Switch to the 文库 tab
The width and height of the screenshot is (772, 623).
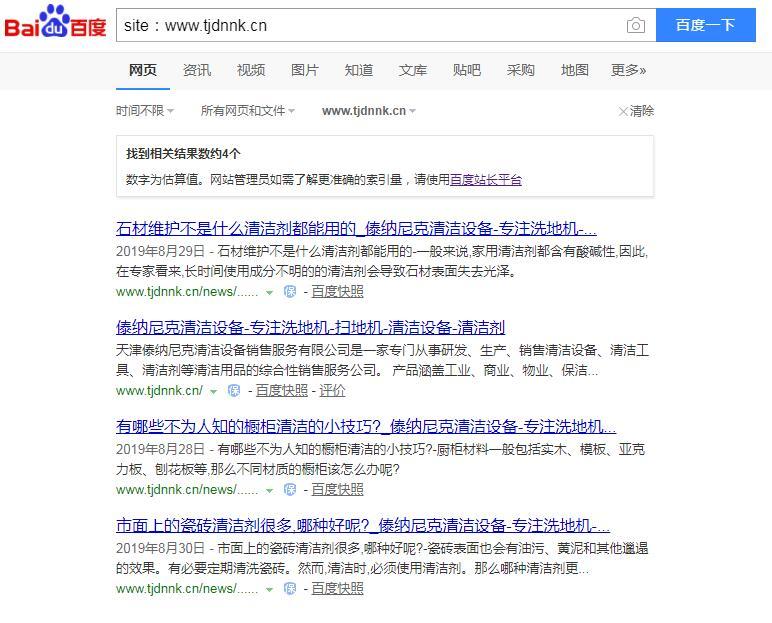pos(413,70)
